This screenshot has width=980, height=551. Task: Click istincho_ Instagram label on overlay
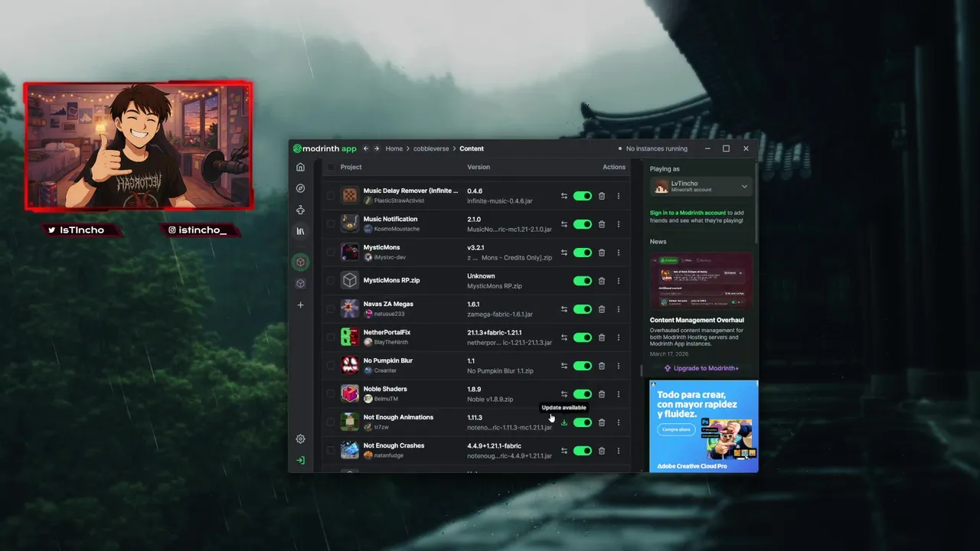point(198,230)
